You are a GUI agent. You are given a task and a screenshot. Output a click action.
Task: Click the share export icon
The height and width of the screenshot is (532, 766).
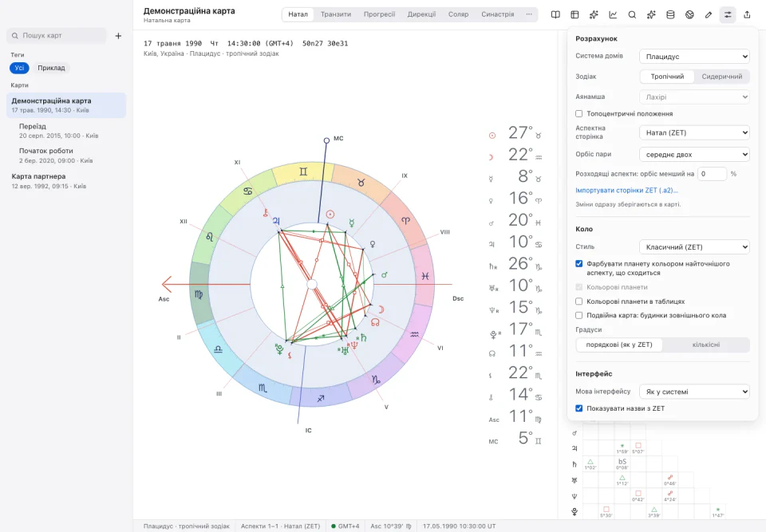(x=747, y=14)
